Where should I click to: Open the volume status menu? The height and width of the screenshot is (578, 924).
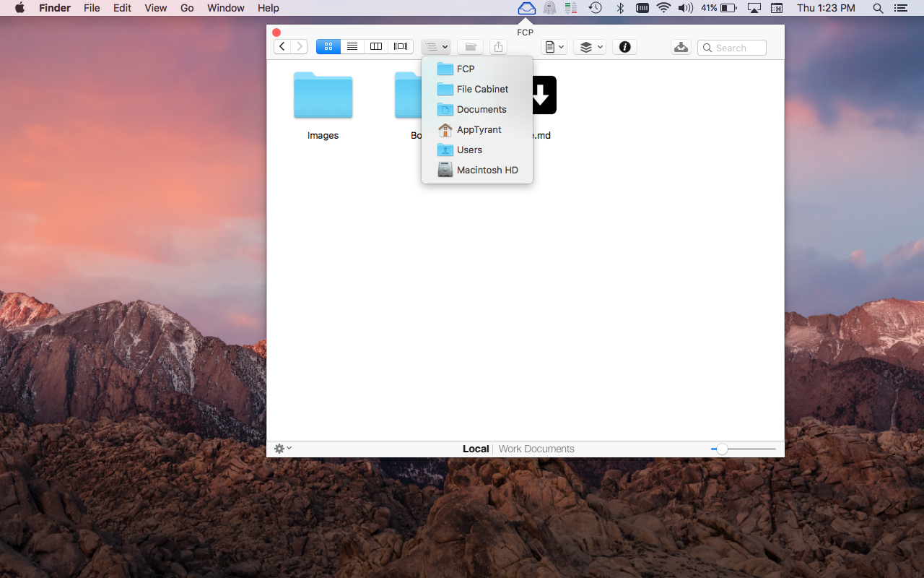[686, 8]
